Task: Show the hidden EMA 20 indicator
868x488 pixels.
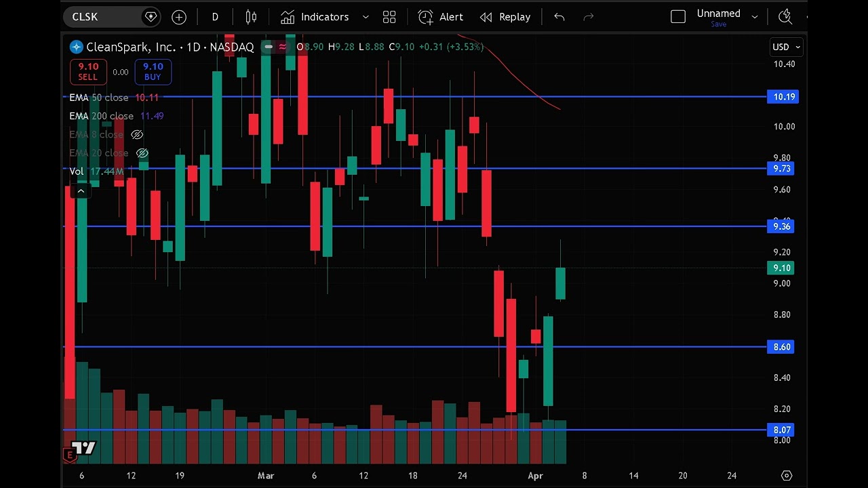Action: (x=142, y=153)
